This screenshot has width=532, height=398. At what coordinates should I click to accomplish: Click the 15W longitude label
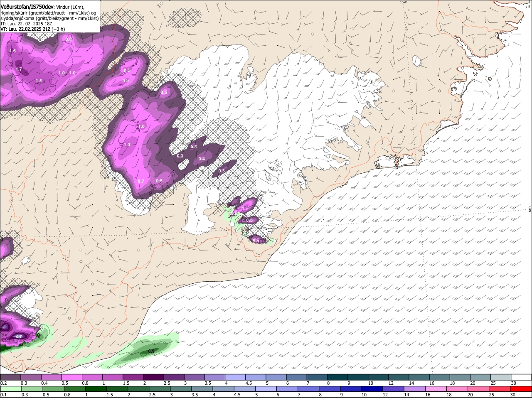[x=403, y=2]
